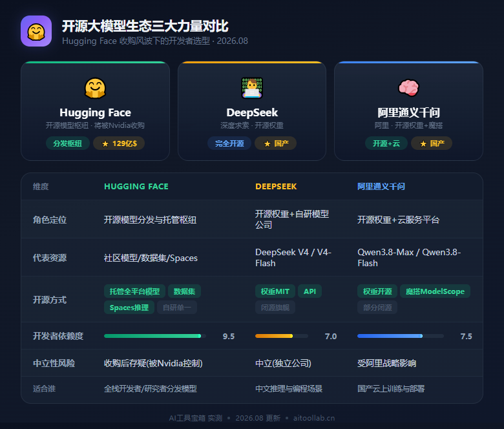Click the 阿里通义千问 column header
The height and width of the screenshot is (429, 504).
(381, 186)
